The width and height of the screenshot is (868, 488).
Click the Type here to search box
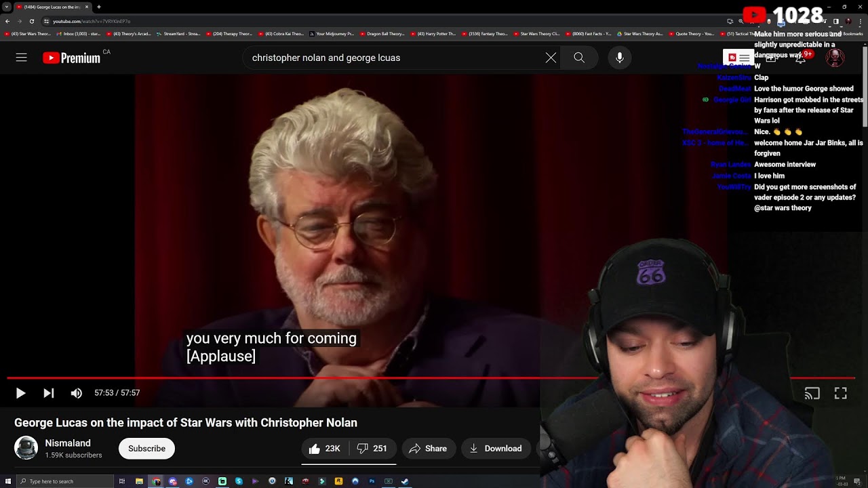(x=65, y=481)
